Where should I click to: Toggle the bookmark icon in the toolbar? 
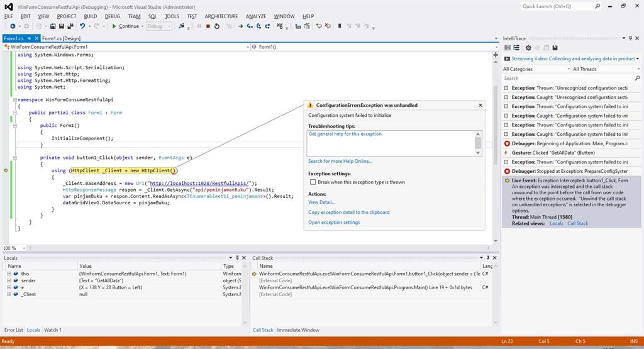point(340,26)
